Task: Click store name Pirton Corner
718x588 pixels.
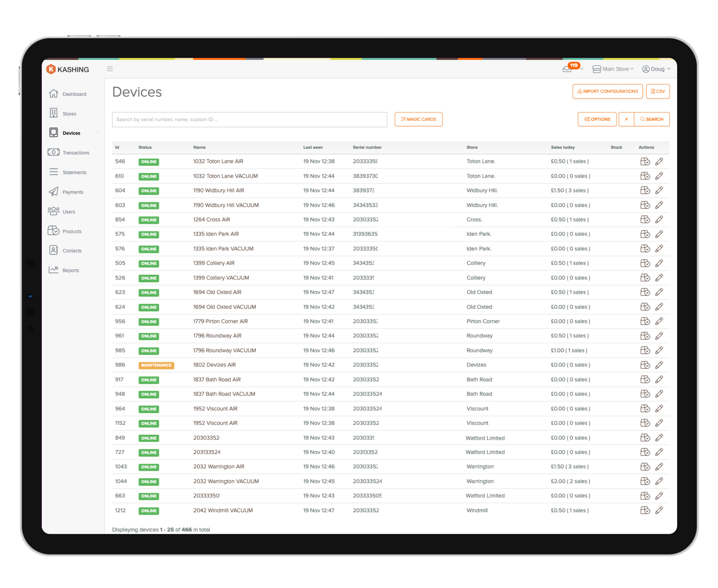Action: tap(483, 321)
